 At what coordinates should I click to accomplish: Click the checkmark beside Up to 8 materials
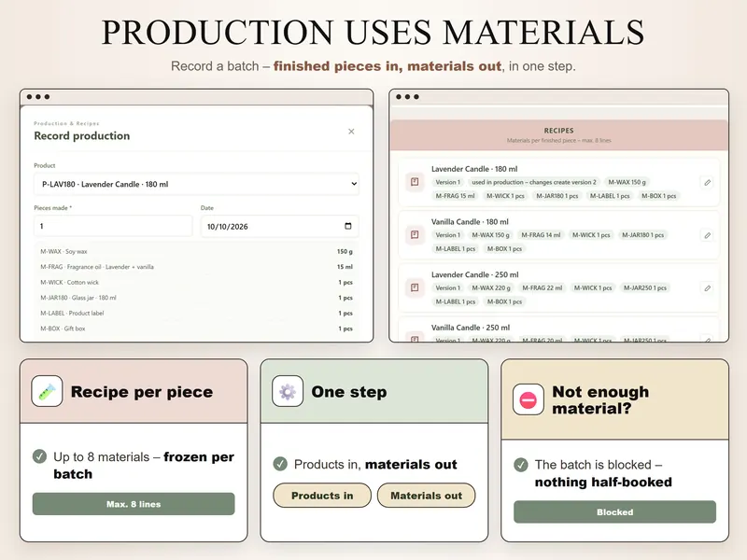click(39, 456)
